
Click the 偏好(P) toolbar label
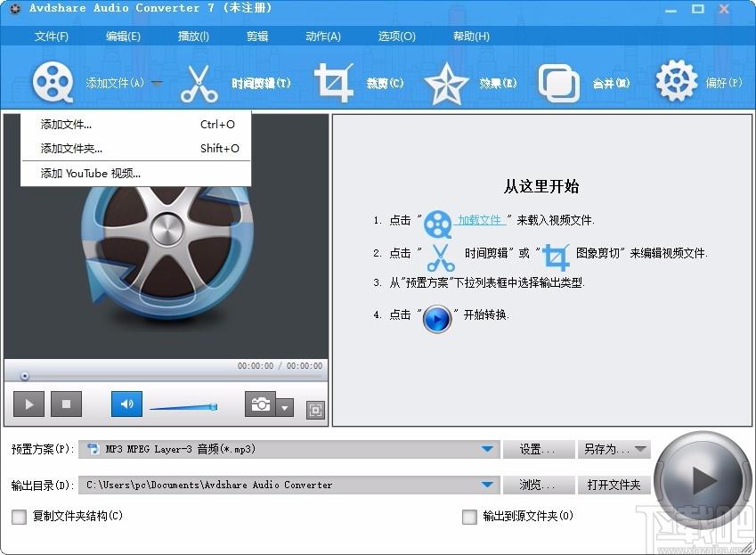pos(724,83)
